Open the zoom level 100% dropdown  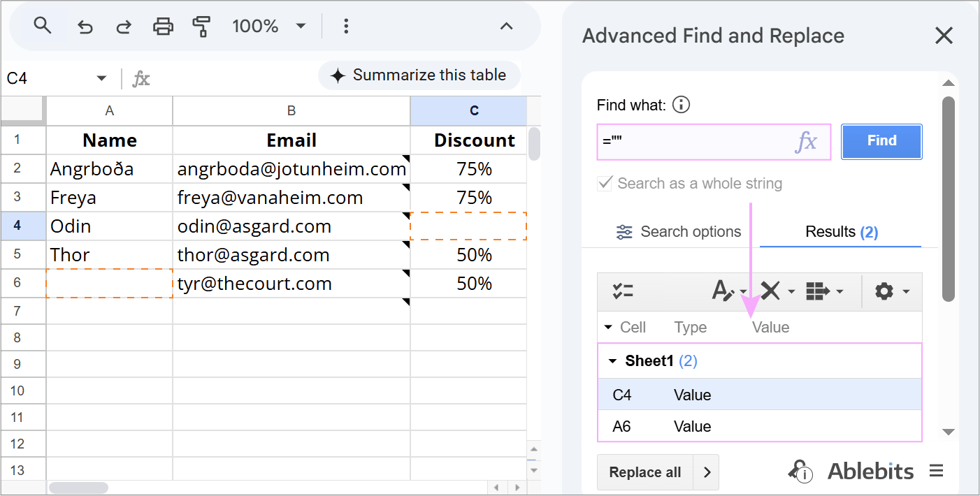tap(269, 27)
